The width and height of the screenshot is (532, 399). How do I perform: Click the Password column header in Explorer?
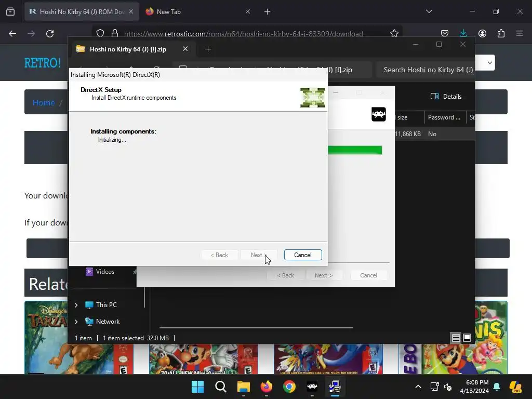pyautogui.click(x=445, y=117)
